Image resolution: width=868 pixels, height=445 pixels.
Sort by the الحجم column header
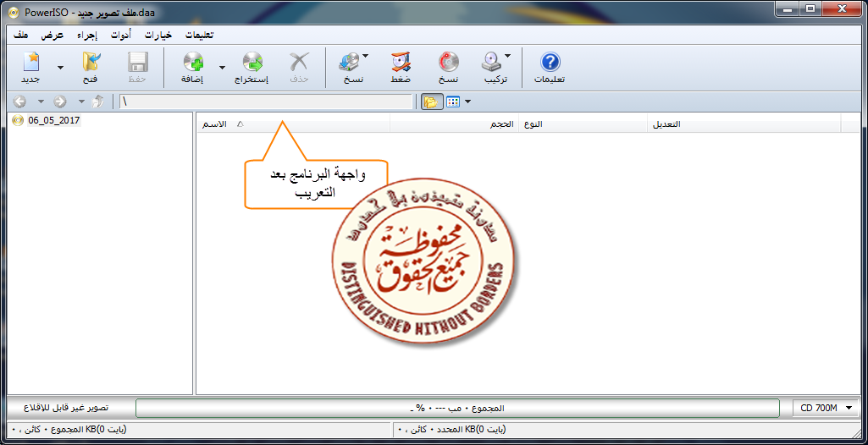(454, 124)
